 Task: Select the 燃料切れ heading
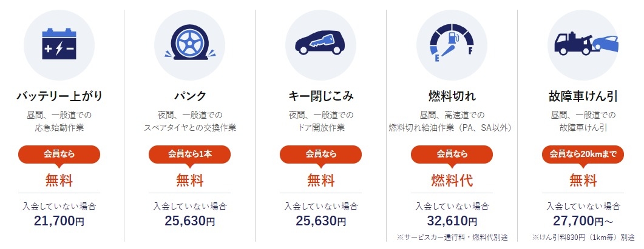pyautogui.click(x=452, y=96)
